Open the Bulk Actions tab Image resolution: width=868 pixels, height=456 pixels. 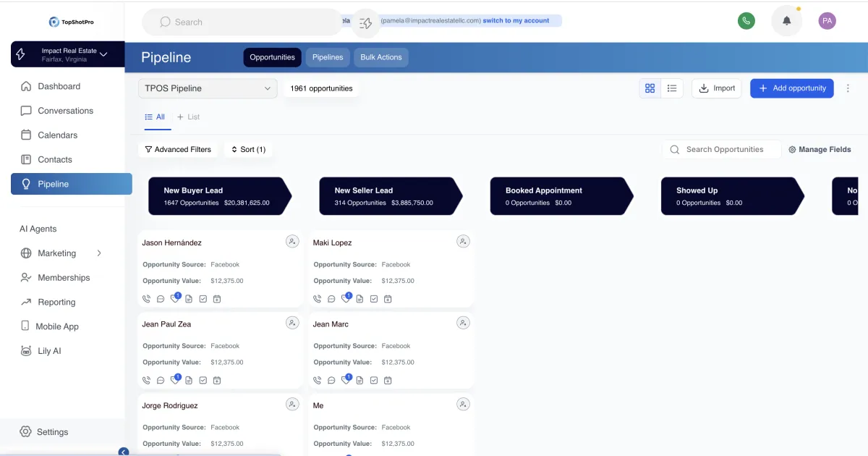coord(381,57)
